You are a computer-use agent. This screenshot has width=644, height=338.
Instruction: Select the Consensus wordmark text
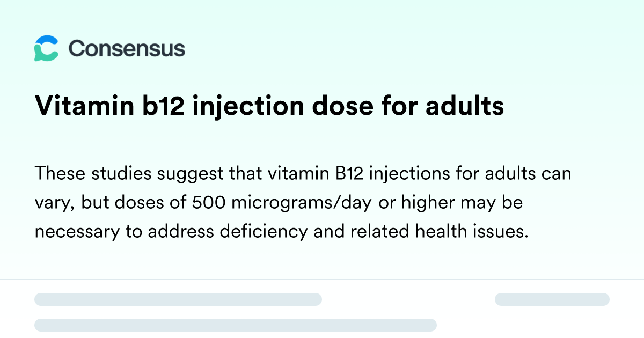point(127,48)
